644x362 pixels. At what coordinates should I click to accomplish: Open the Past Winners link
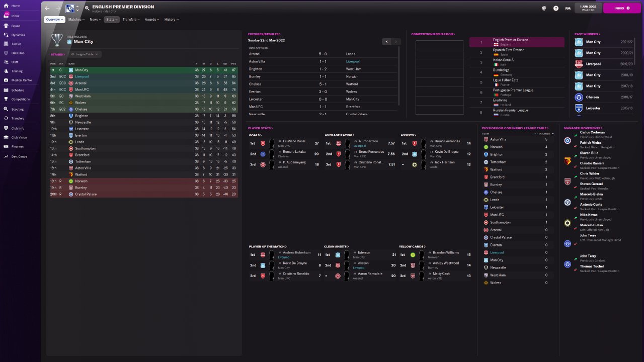[587, 34]
